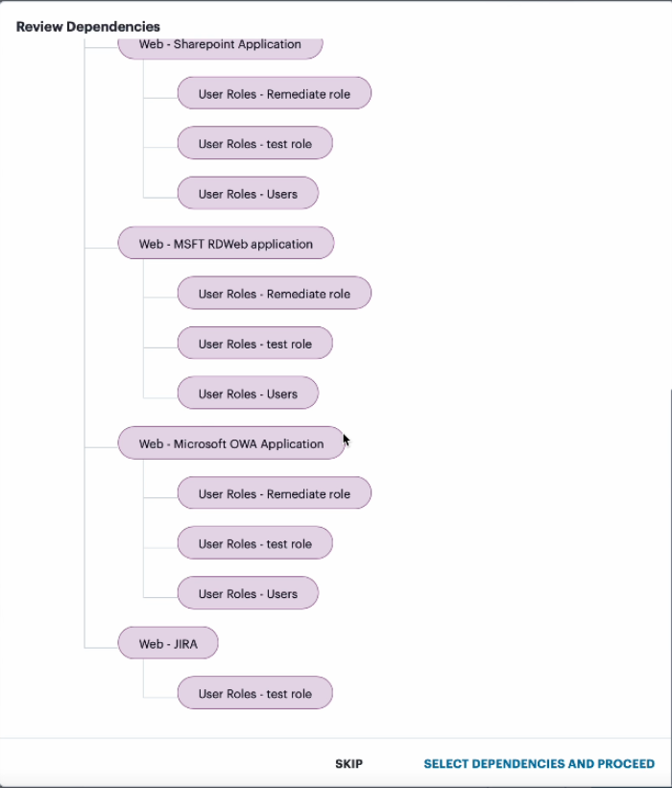Open the Web - MSFT RDWeb application node

(x=226, y=244)
